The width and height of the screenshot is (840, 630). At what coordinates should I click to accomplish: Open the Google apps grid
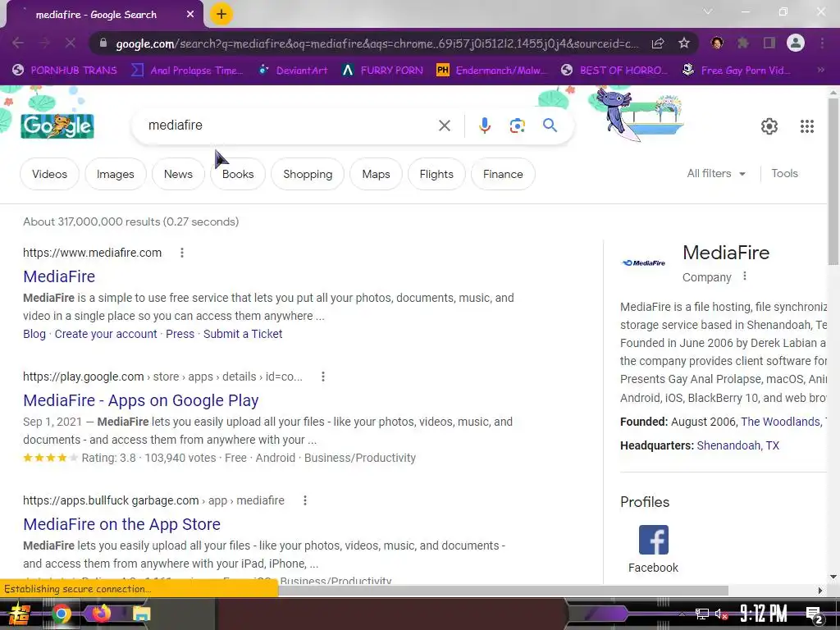click(x=807, y=126)
